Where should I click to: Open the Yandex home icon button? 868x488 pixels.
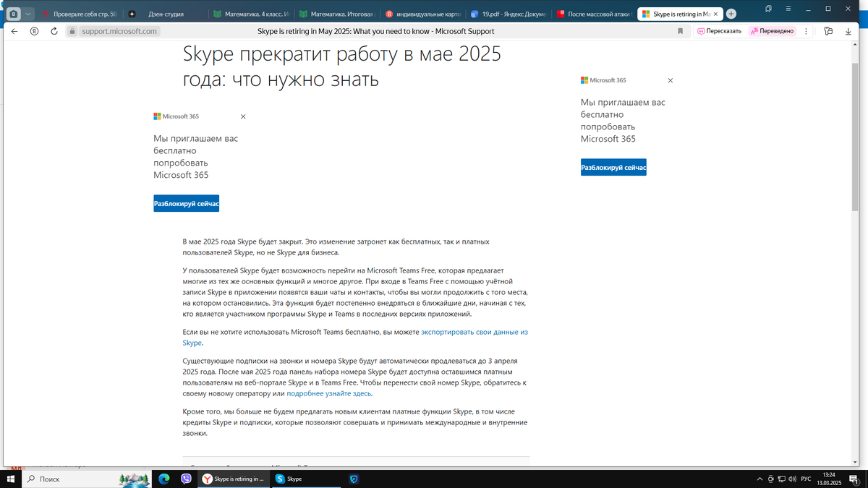pyautogui.click(x=34, y=31)
